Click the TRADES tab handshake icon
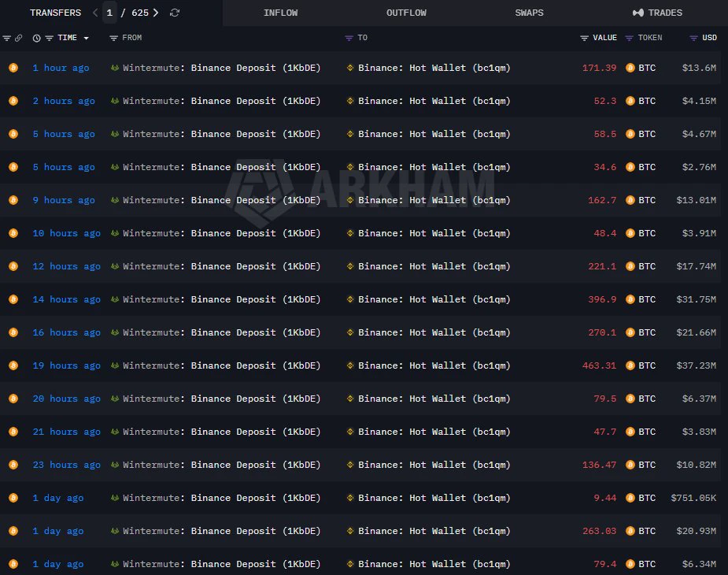This screenshot has height=575, width=728. pyautogui.click(x=638, y=13)
